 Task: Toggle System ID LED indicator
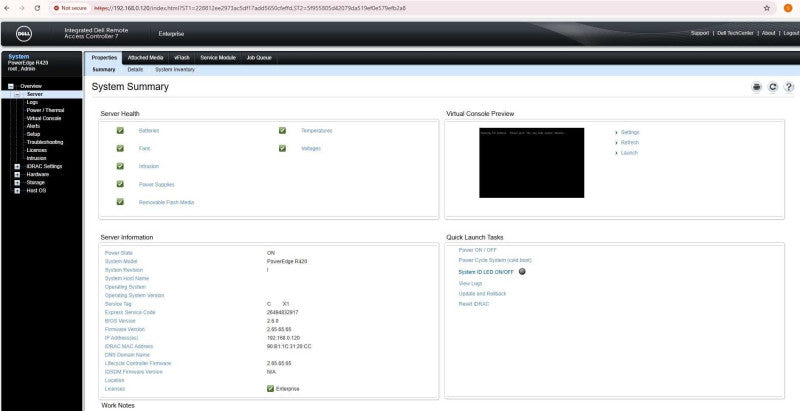pyautogui.click(x=522, y=271)
